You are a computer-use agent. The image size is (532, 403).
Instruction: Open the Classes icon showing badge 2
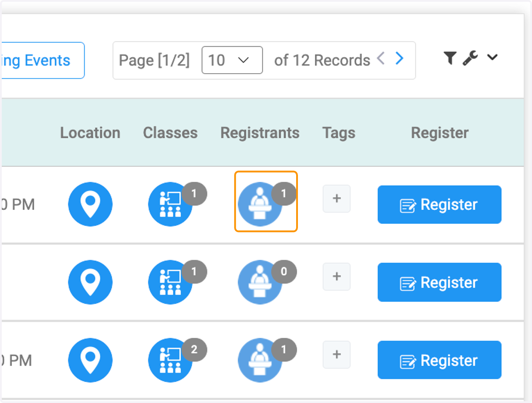(x=170, y=360)
